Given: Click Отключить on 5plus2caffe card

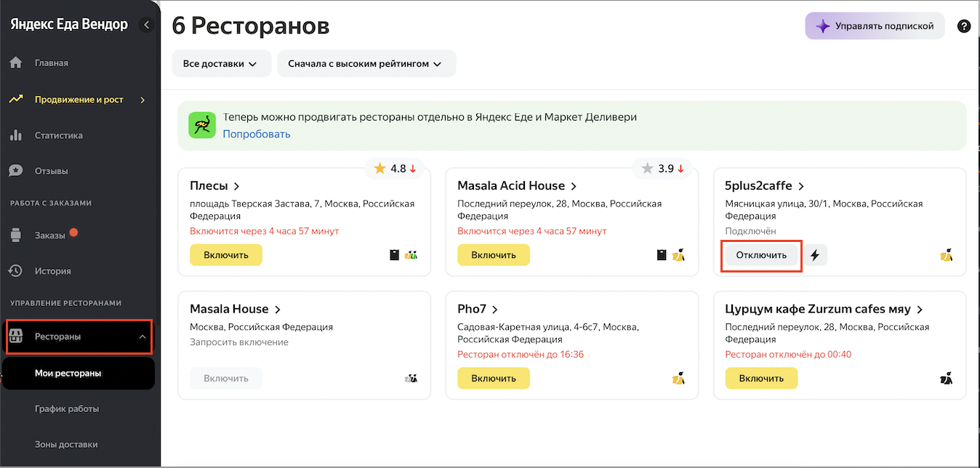Looking at the screenshot, I should click(x=761, y=255).
